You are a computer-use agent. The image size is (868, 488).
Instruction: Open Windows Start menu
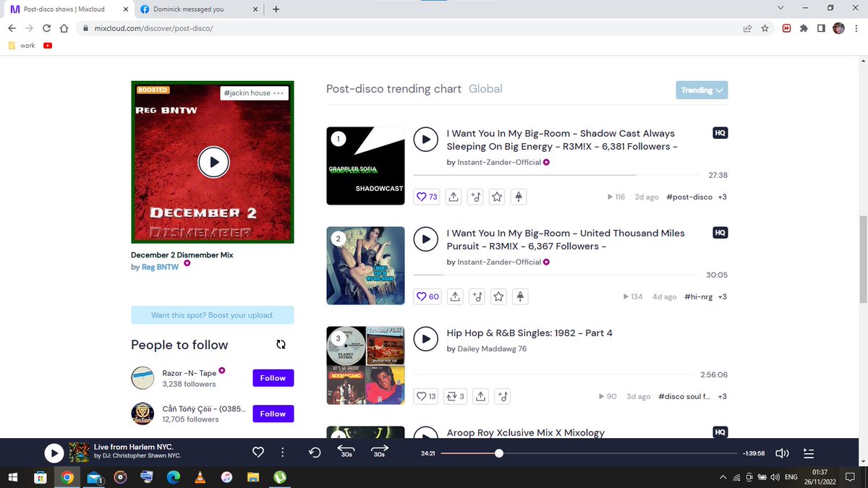[x=13, y=477]
